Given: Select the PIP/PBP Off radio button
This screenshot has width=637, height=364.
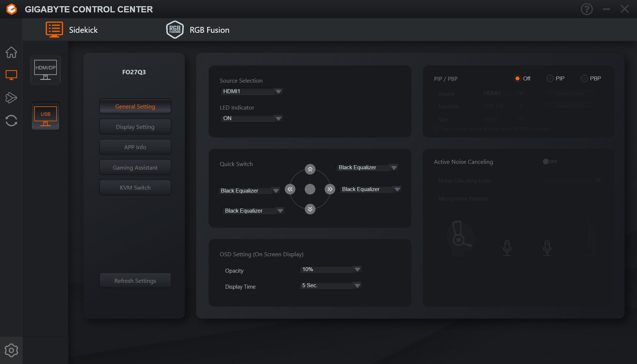Looking at the screenshot, I should pos(517,79).
